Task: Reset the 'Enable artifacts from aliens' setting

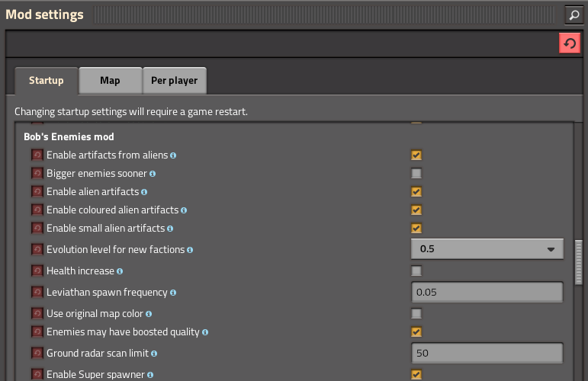Action: [37, 155]
